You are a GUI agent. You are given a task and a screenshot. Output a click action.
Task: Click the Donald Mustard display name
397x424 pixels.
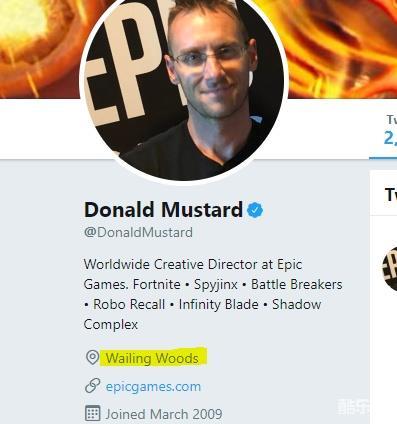click(x=163, y=210)
